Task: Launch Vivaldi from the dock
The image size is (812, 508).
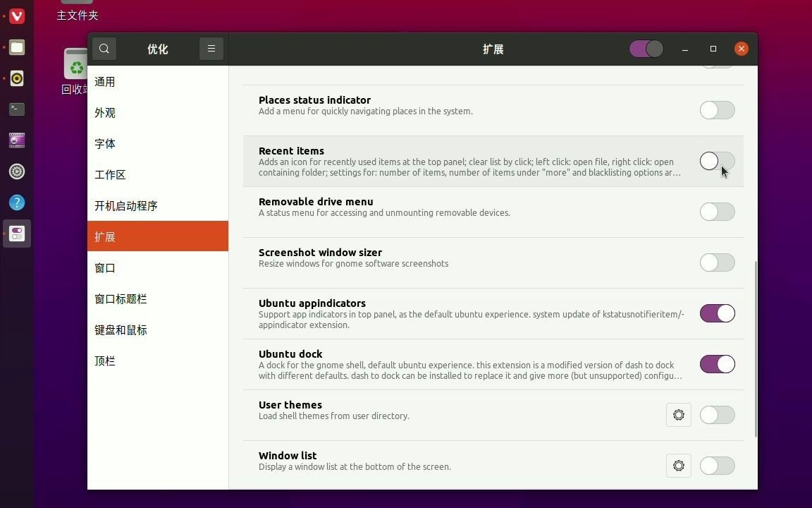Action: 17,16
